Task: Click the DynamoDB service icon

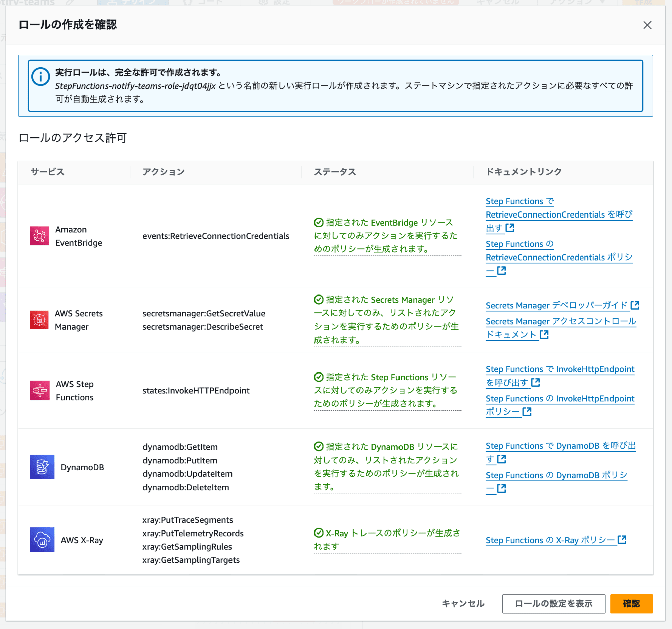Action: click(42, 467)
